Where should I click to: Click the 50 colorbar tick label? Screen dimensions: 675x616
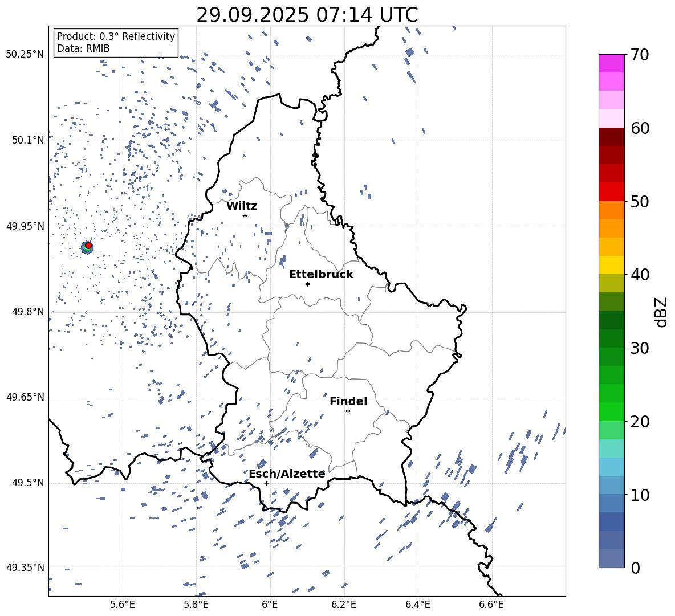(x=640, y=202)
